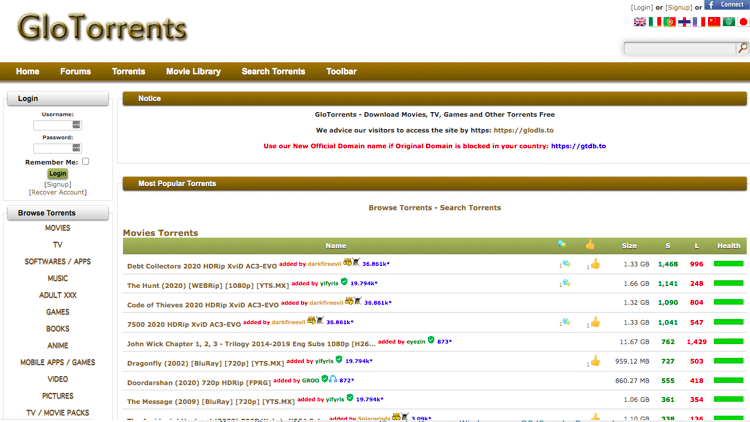
Task: Select the Japanese flag language
Action: [x=743, y=22]
